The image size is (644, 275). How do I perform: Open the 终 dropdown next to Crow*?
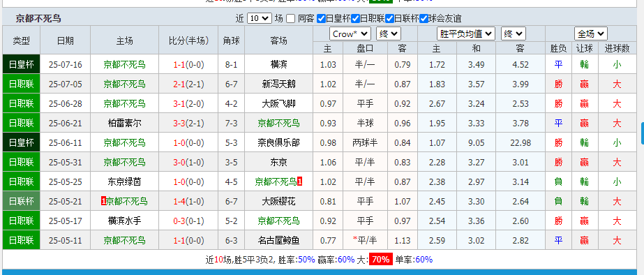(389, 34)
